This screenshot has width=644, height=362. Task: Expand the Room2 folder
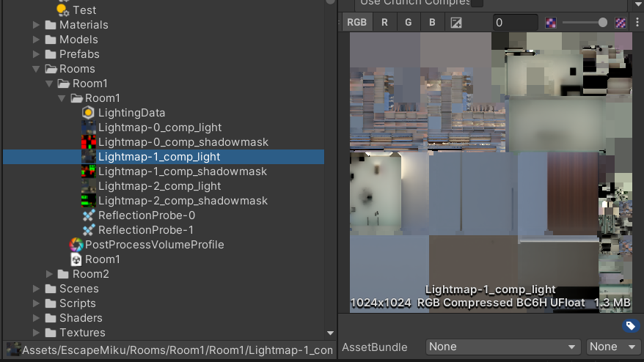coord(49,274)
